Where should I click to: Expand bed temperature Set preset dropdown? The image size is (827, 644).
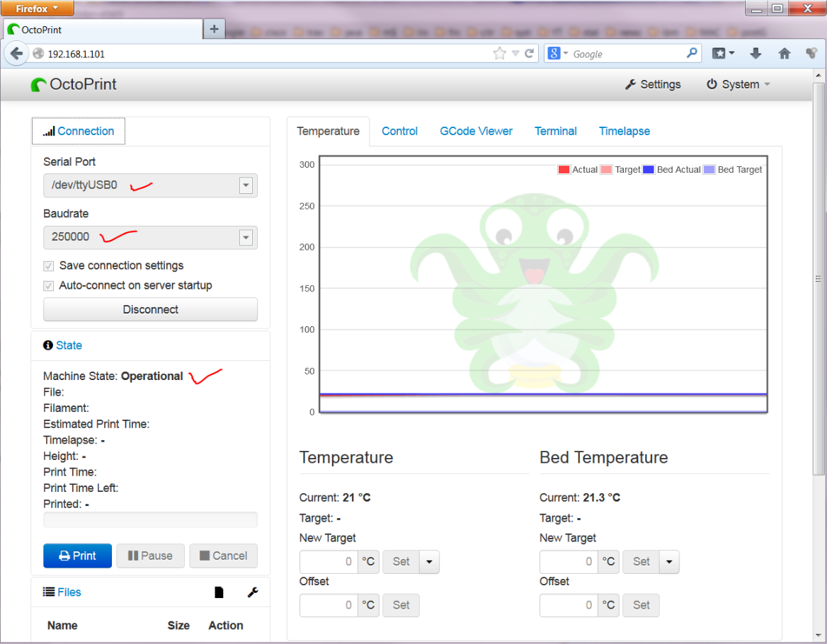tap(669, 562)
